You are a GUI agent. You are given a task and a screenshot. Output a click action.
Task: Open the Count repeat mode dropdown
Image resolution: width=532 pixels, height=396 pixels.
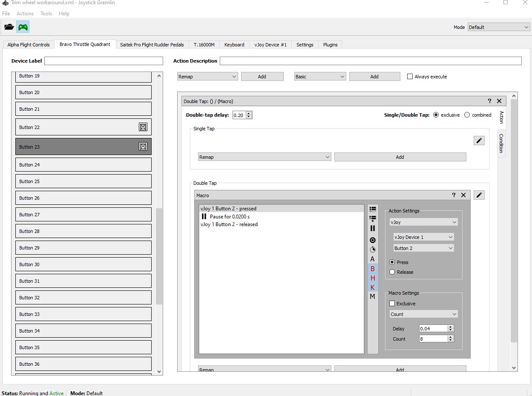pos(423,314)
